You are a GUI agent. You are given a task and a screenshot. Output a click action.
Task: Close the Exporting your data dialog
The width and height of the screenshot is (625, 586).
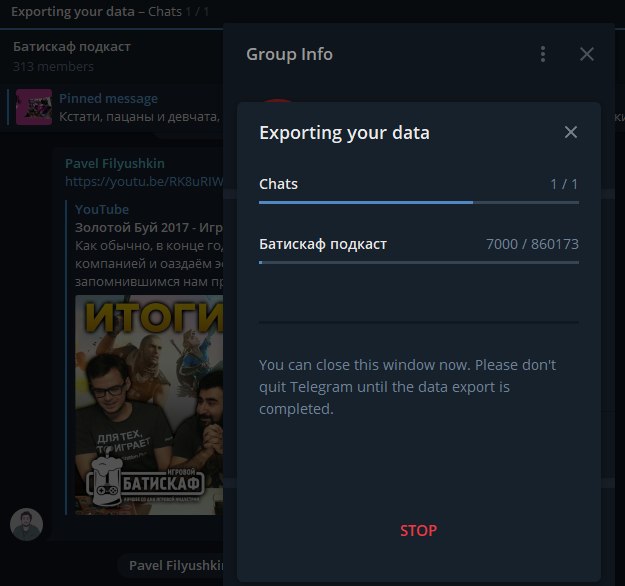(x=571, y=132)
